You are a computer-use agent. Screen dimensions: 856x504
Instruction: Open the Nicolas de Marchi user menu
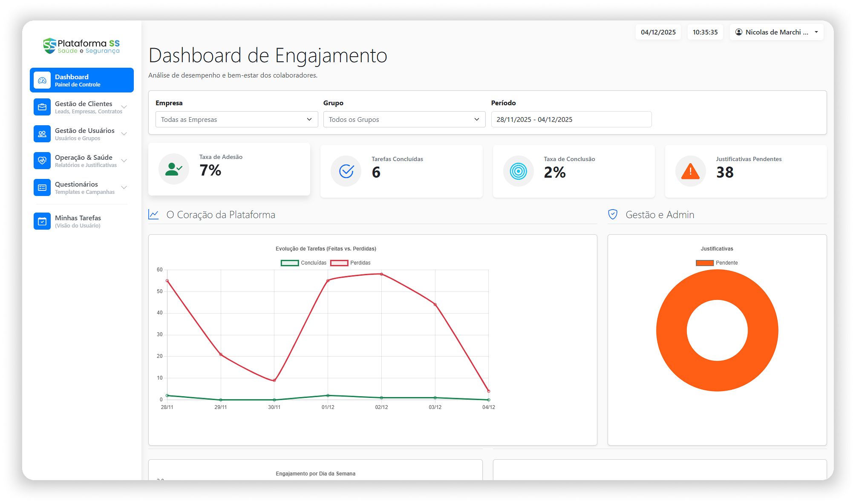(x=776, y=32)
